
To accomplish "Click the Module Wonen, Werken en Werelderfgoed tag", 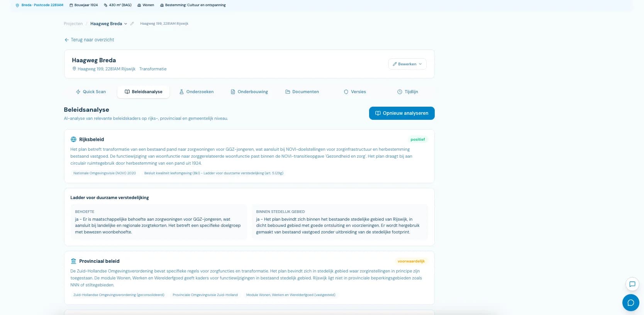I will point(291,295).
